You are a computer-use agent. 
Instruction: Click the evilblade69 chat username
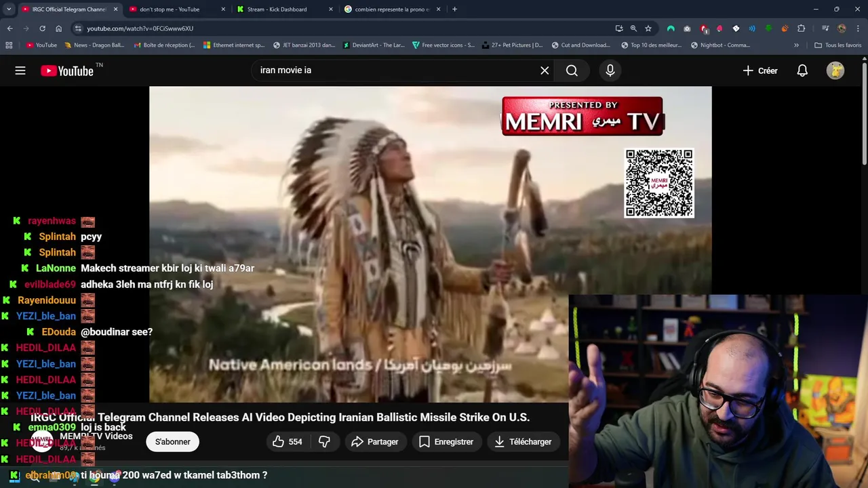(50, 285)
